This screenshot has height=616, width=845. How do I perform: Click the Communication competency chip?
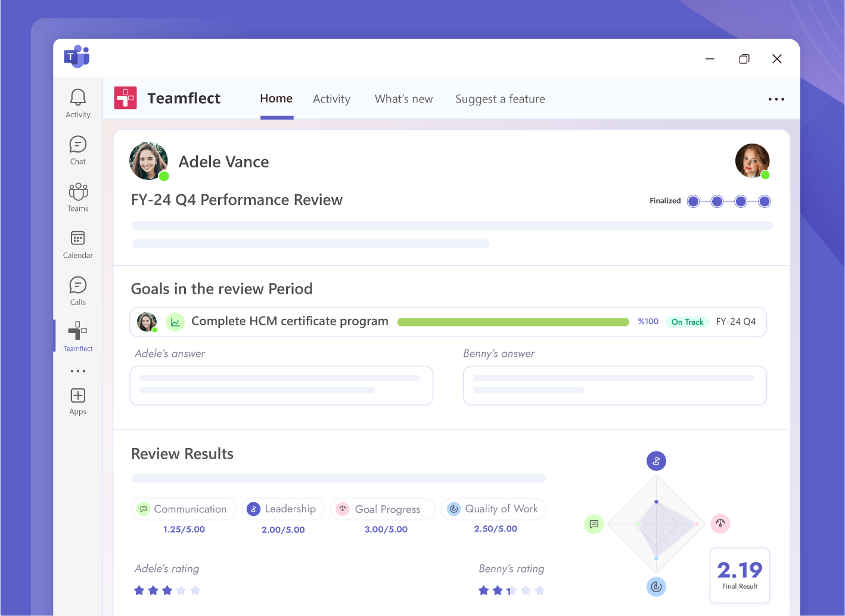point(184,509)
